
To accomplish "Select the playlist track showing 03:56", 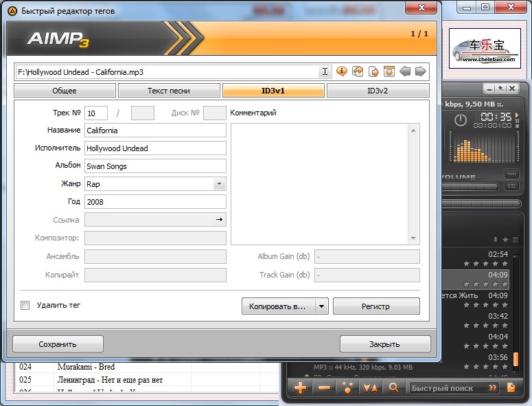I will click(476, 361).
